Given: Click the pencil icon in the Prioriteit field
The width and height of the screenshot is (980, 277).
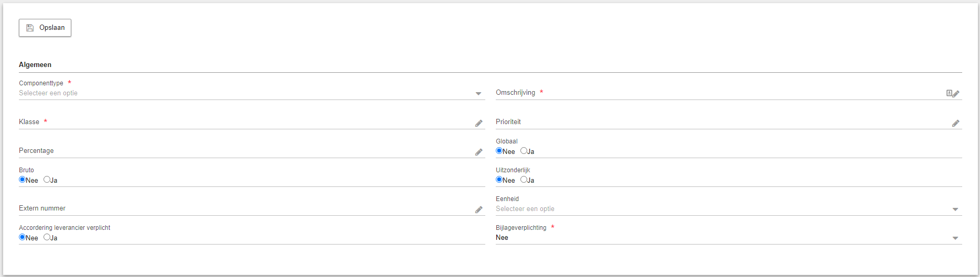Looking at the screenshot, I should pyautogui.click(x=955, y=123).
